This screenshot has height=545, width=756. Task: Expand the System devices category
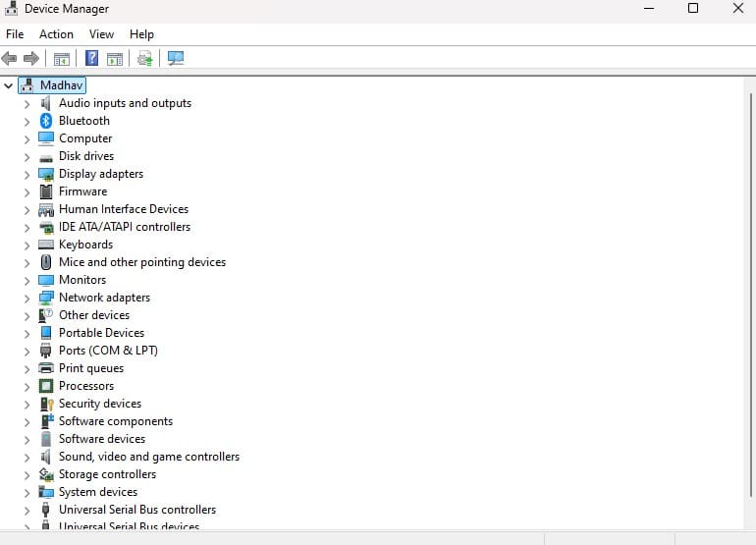[x=27, y=492]
